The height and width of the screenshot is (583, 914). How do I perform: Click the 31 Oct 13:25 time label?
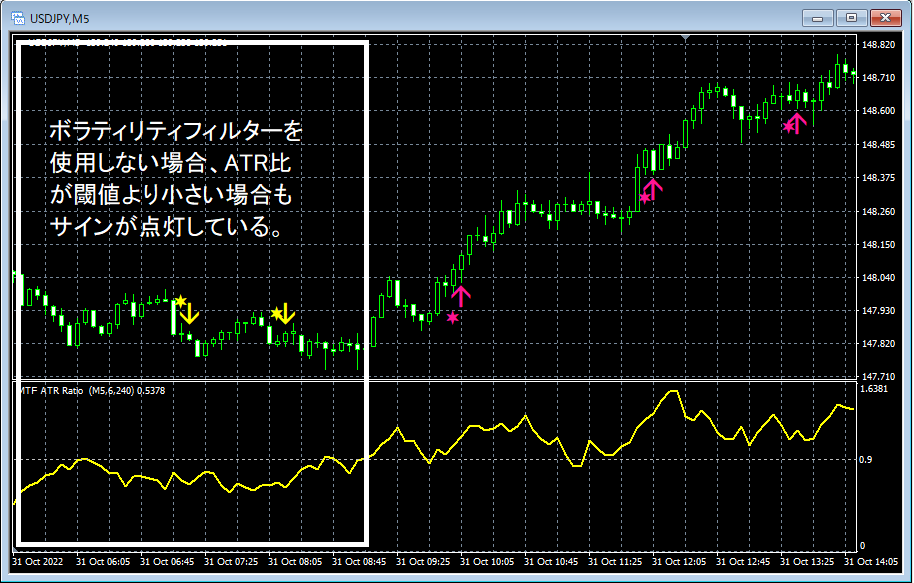pyautogui.click(x=807, y=562)
